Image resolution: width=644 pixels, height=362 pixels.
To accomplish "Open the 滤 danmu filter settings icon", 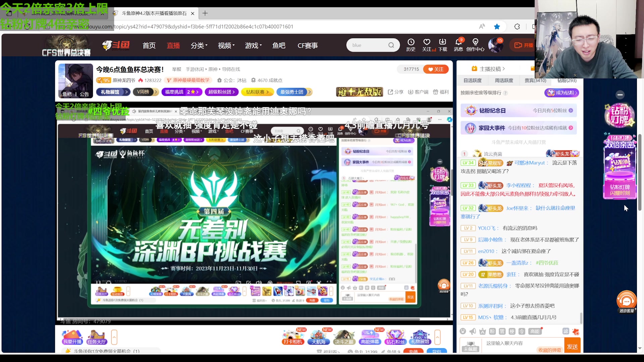I will coord(566,331).
